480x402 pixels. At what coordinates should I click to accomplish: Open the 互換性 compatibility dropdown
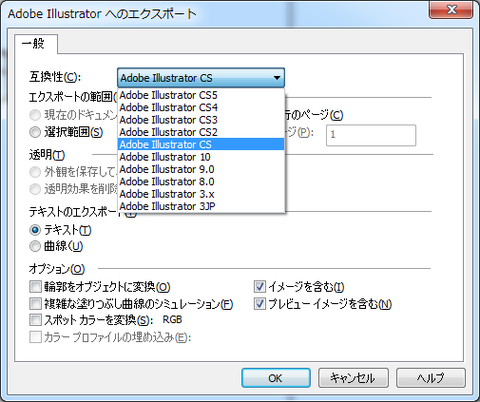201,78
